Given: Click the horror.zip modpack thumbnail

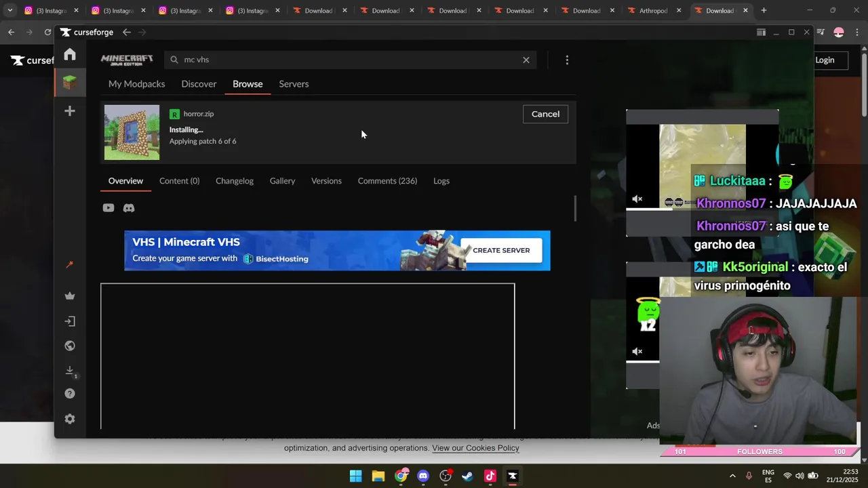Looking at the screenshot, I should point(132,132).
